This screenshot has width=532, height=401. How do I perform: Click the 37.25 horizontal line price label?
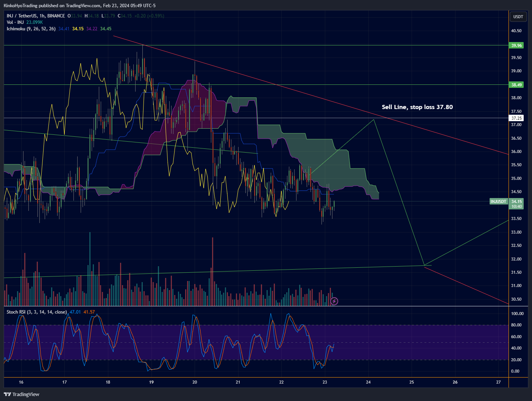[516, 118]
